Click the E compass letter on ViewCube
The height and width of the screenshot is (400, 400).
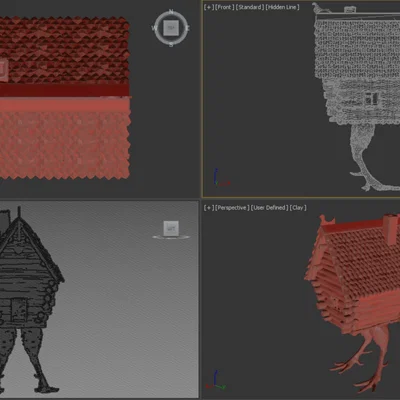[188, 28]
